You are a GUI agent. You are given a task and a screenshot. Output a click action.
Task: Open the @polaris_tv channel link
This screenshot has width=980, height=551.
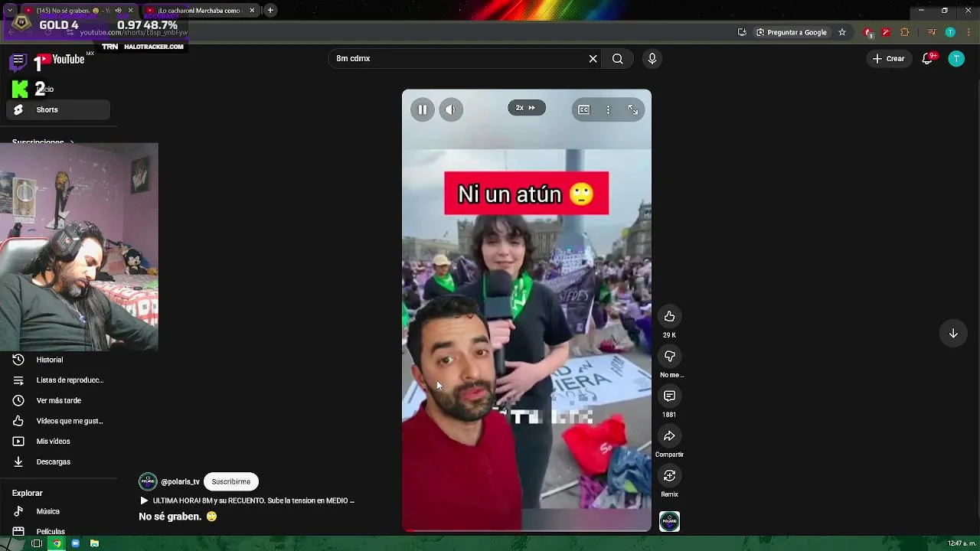pyautogui.click(x=180, y=482)
